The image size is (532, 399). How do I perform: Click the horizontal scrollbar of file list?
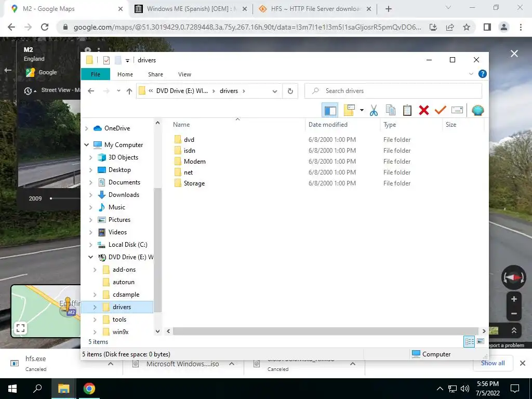(x=325, y=331)
